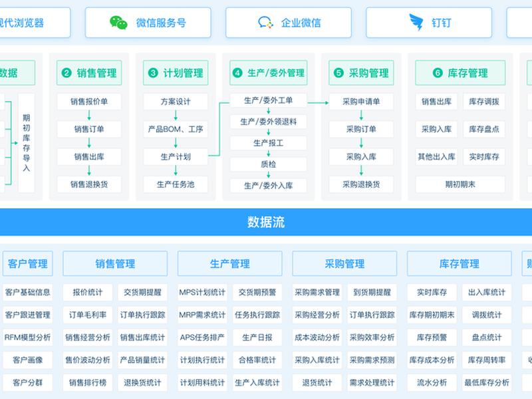Click the 最低库存分析 item

(487, 383)
